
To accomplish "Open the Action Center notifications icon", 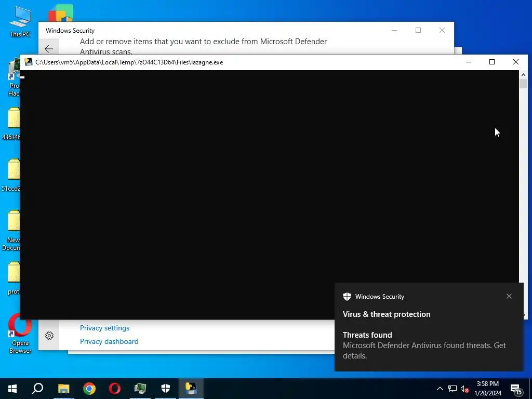I will pos(516,389).
